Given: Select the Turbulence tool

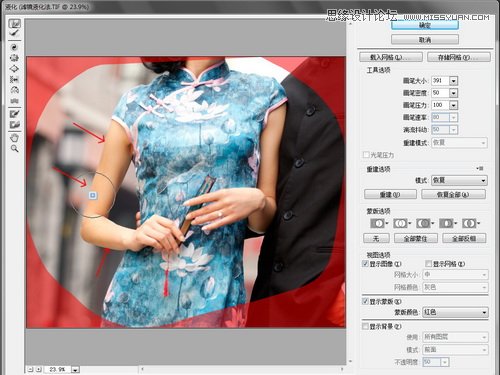Looking at the screenshot, I should tap(15, 100).
